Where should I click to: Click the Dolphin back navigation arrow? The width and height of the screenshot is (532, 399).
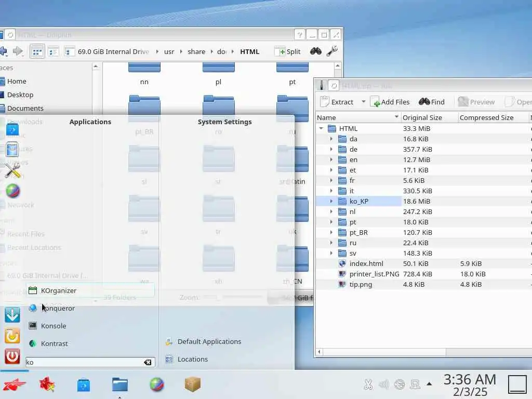point(4,51)
